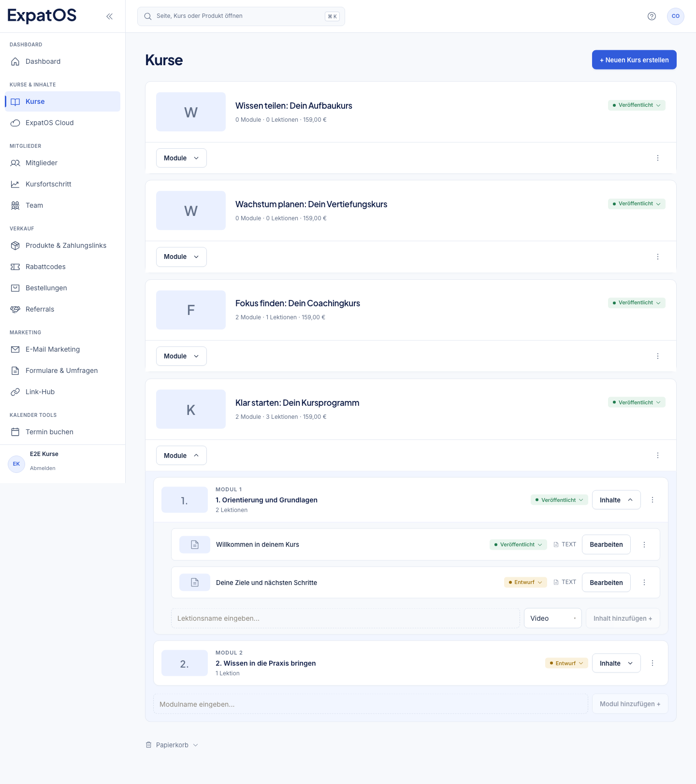
Task: Open the CO user avatar menu
Action: pos(676,16)
